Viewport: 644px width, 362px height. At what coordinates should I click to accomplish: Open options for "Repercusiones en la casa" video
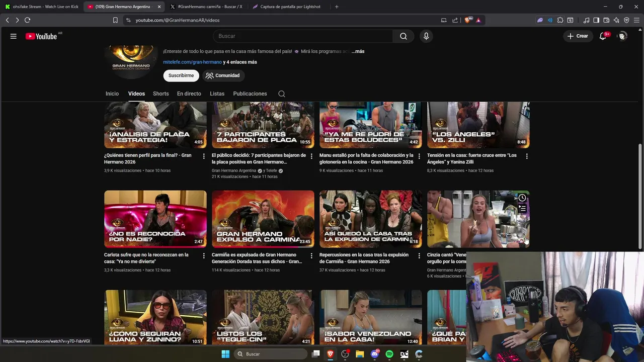419,256
